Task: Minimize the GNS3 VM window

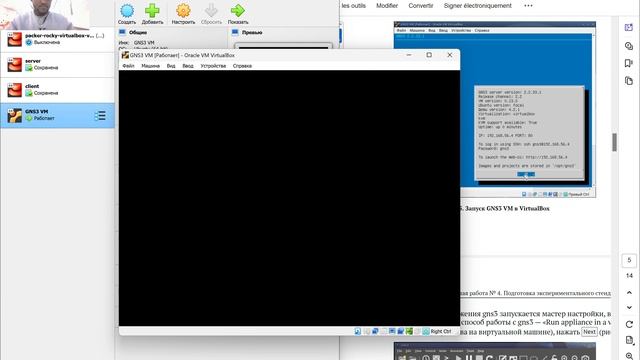Action: coord(409,55)
